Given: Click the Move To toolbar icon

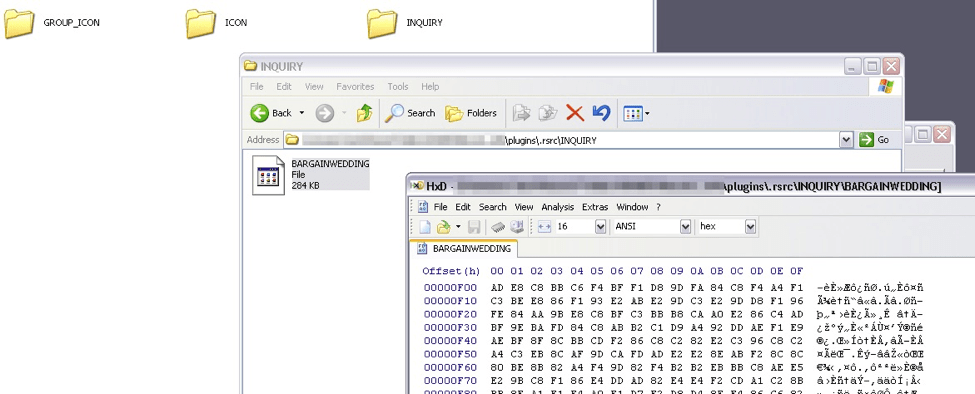Looking at the screenshot, I should [x=521, y=113].
